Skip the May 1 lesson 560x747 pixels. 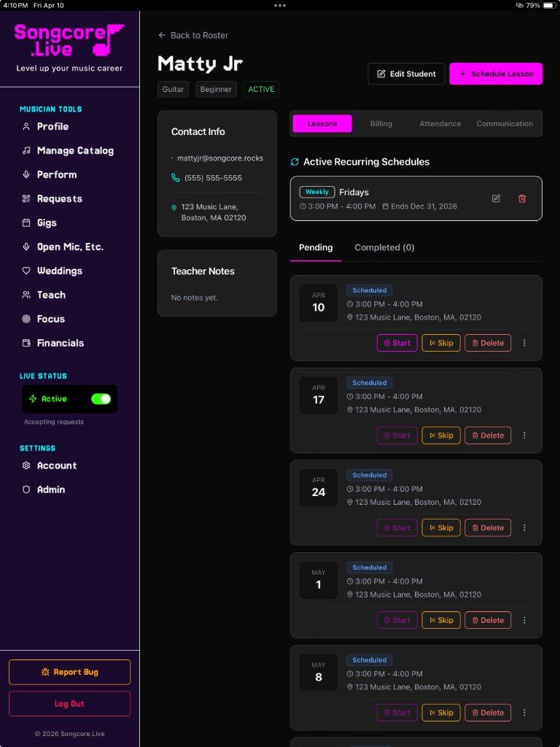point(441,620)
